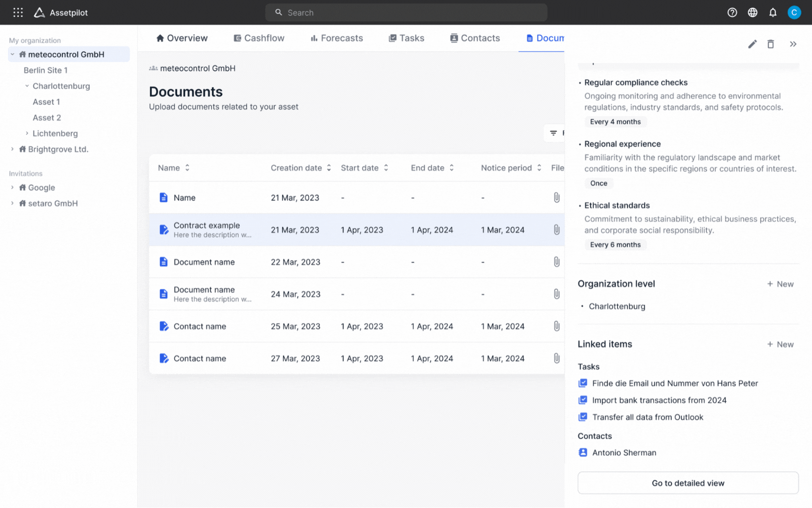Open the Forecasts tab

[336, 38]
